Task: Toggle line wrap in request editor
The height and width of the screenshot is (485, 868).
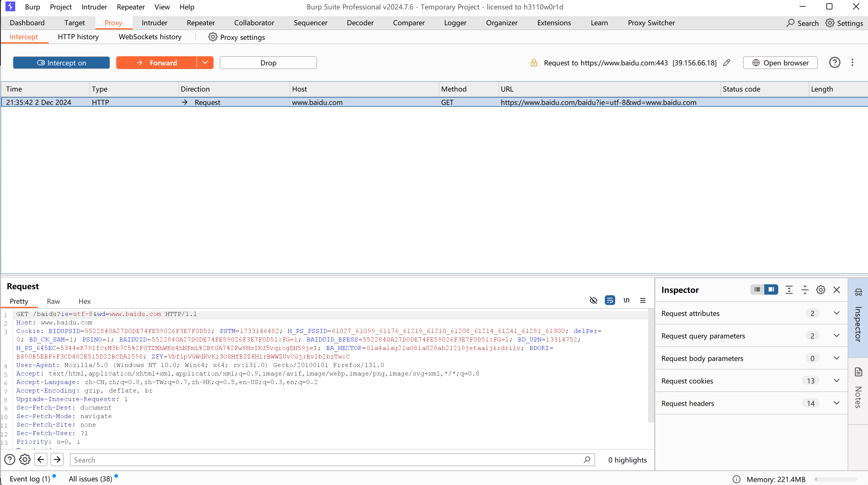Action: click(610, 300)
